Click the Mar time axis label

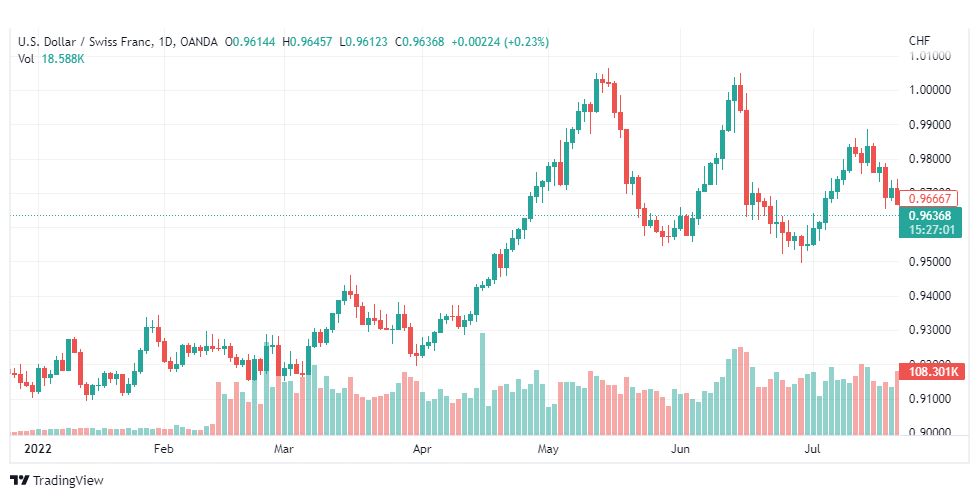283,449
